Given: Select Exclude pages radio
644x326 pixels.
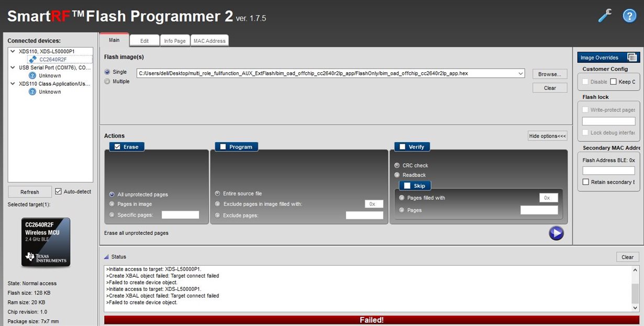Looking at the screenshot, I should 218,215.
